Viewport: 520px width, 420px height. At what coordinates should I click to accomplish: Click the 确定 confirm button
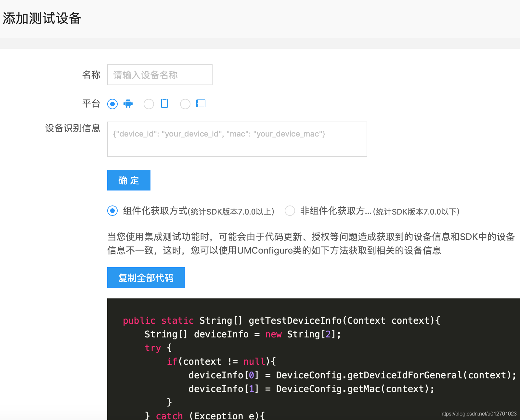point(129,180)
